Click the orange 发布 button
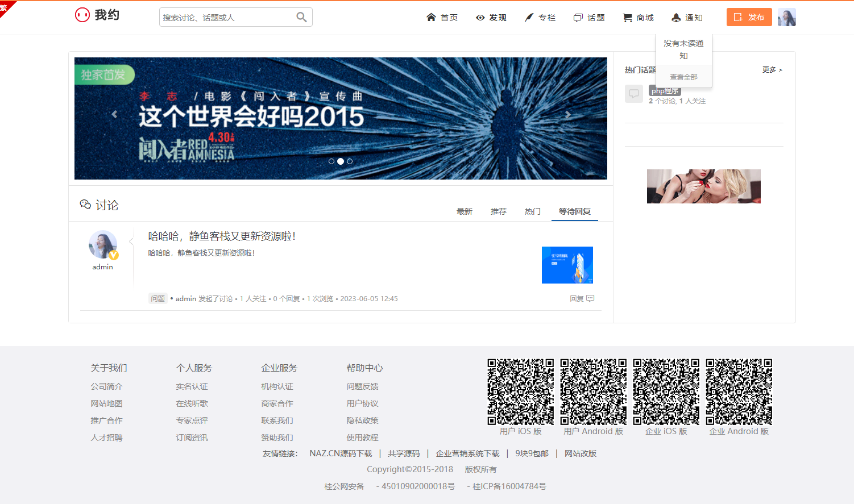The height and width of the screenshot is (504, 854). pyautogui.click(x=749, y=17)
